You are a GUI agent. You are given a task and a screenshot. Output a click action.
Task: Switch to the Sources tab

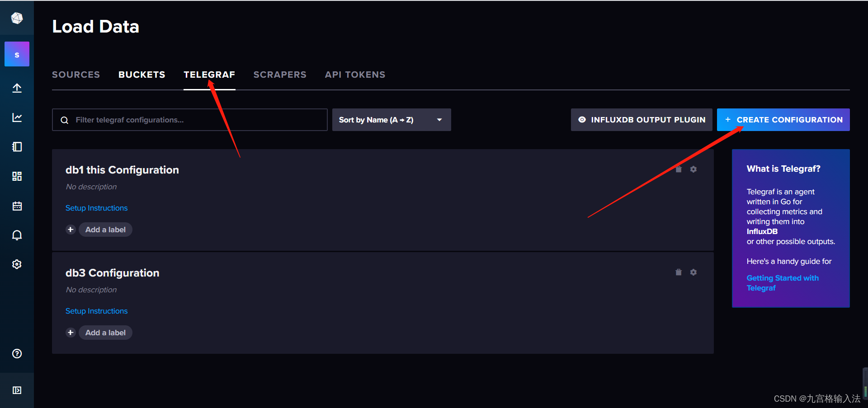[x=76, y=75]
